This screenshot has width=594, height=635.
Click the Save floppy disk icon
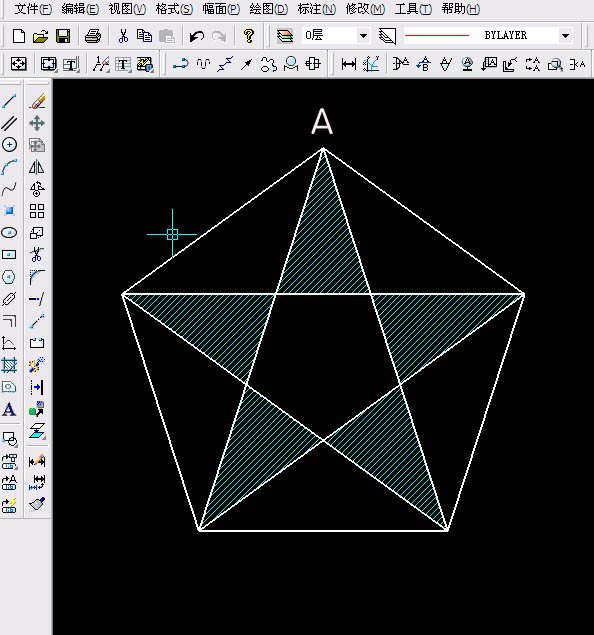63,36
